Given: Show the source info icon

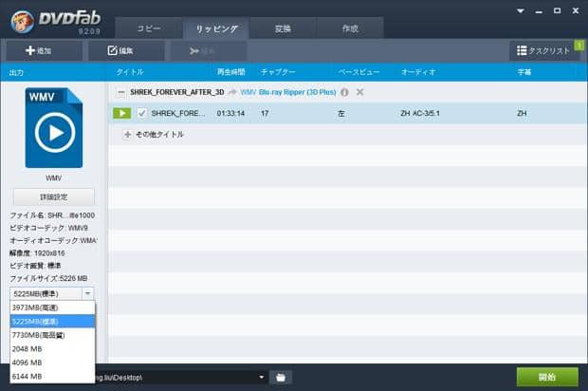Looking at the screenshot, I should coord(344,92).
